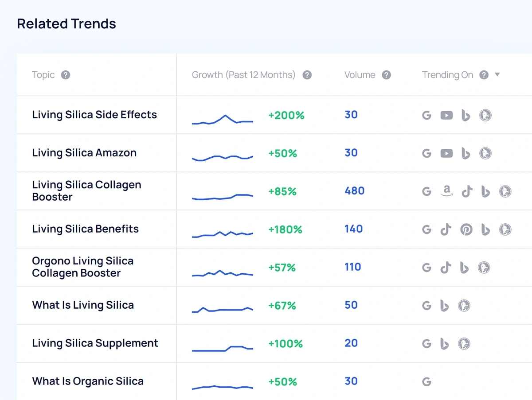Click Google icon in Living Silica Supplement row
This screenshot has height=400, width=532.
tap(426, 344)
